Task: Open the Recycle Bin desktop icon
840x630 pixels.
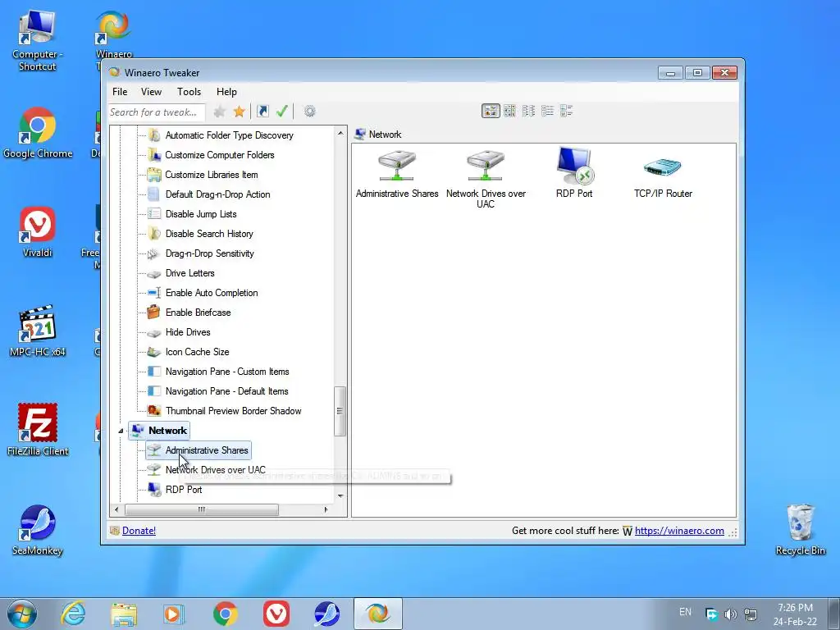Action: click(801, 529)
